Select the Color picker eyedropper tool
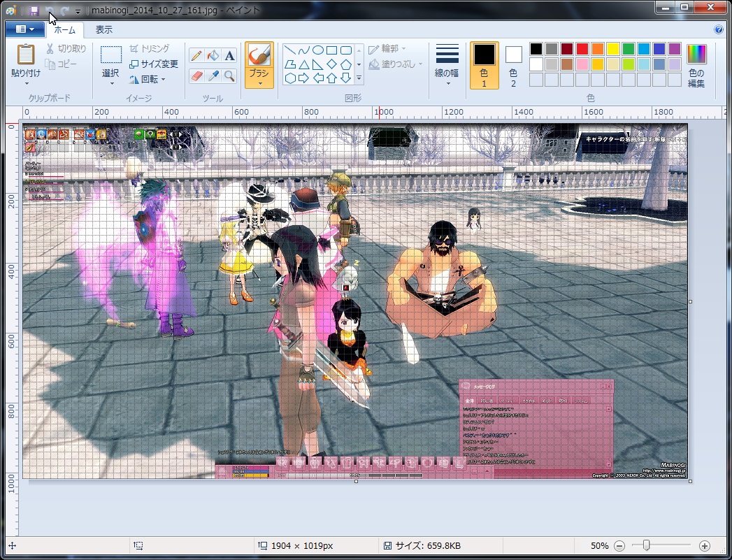The height and width of the screenshot is (560, 732). point(213,76)
